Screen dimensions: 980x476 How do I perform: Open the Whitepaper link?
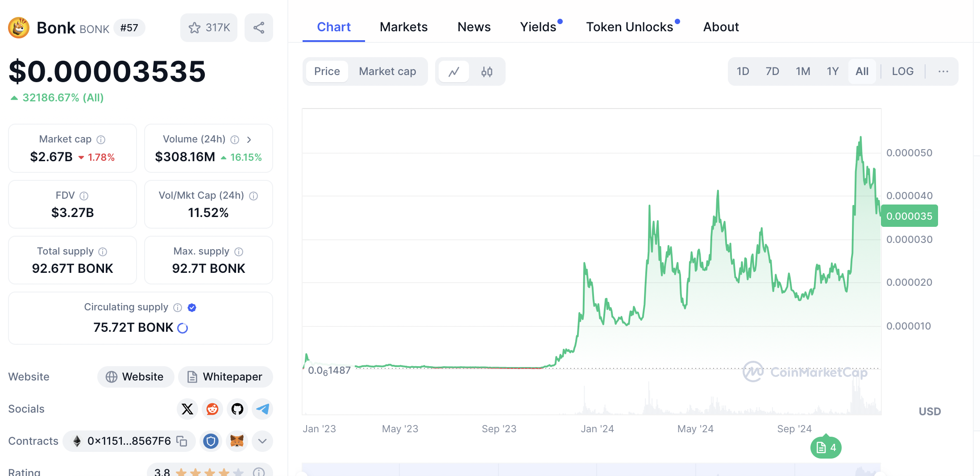pyautogui.click(x=225, y=377)
